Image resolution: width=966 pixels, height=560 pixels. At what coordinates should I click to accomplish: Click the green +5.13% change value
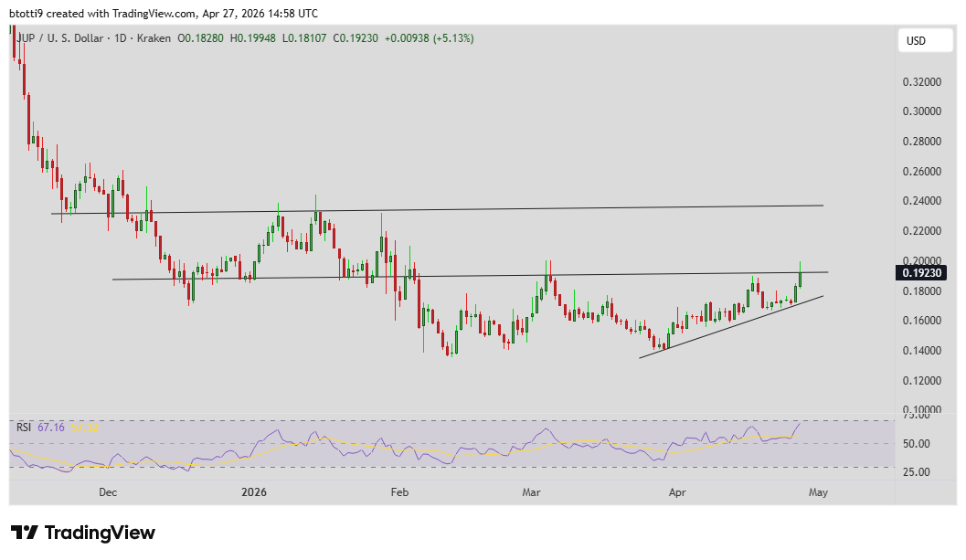(454, 38)
